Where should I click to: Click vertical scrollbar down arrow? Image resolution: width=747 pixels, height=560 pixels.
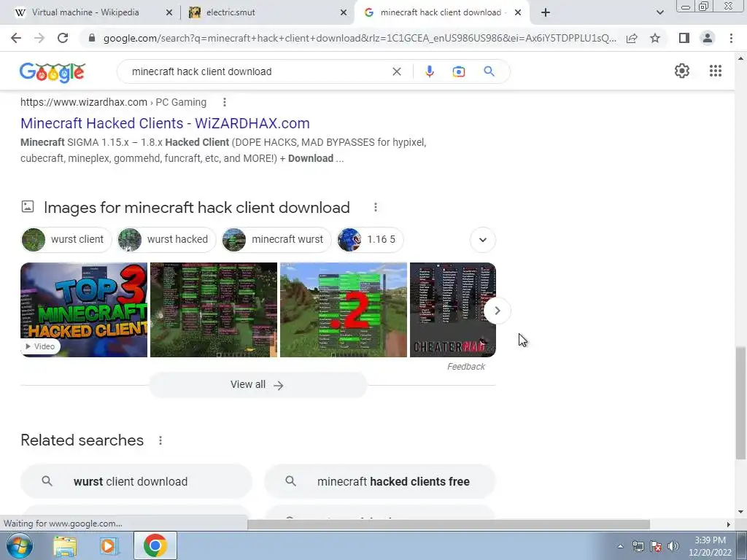[x=740, y=512]
